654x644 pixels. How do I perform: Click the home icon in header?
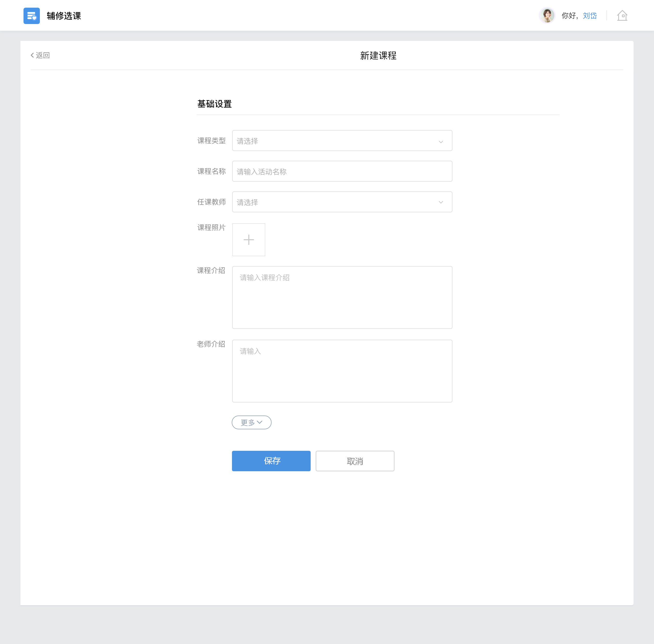pyautogui.click(x=622, y=16)
